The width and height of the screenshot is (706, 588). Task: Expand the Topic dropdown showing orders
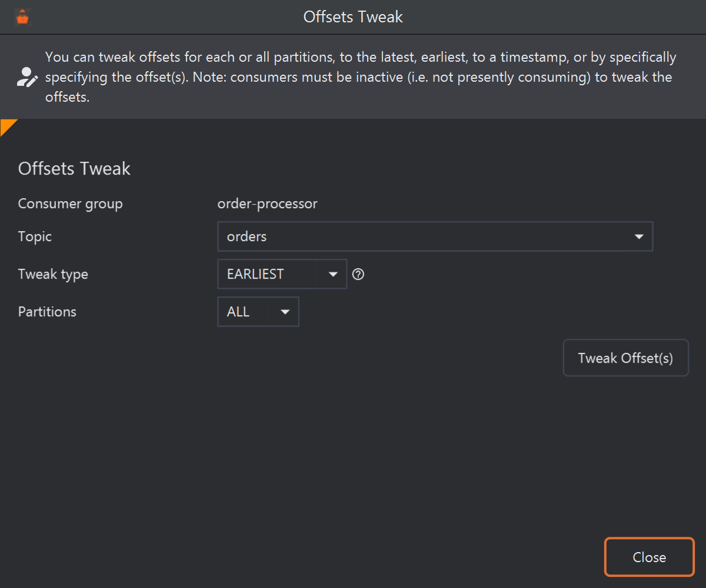tap(435, 236)
